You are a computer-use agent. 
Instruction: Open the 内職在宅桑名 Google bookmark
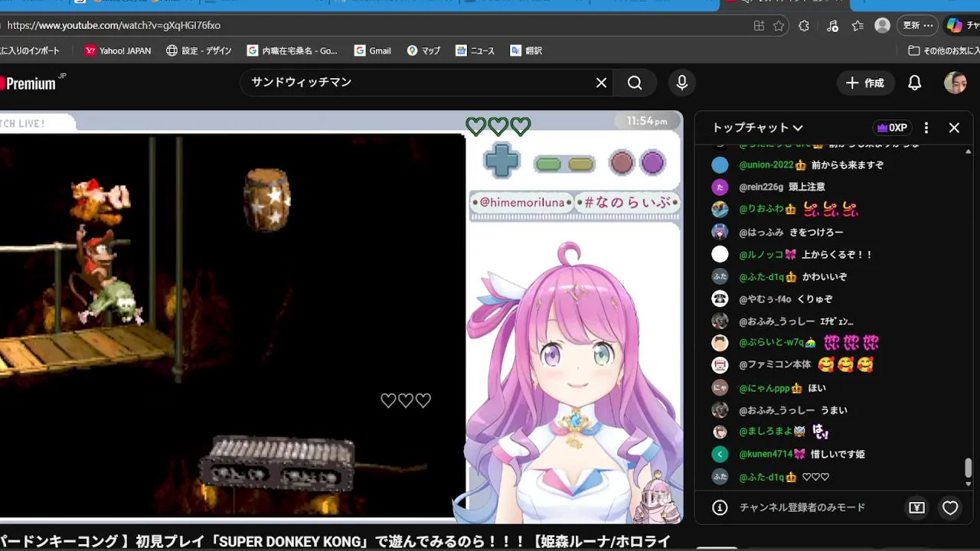pos(292,51)
